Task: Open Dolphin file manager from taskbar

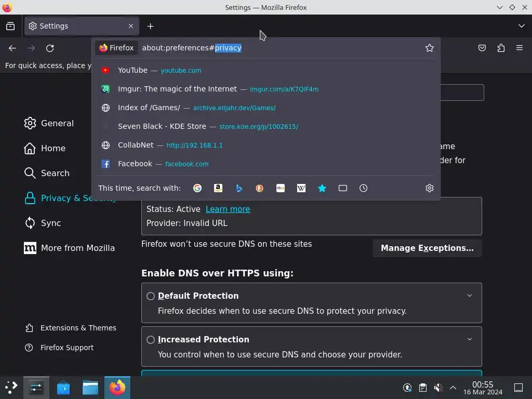Action: click(90, 388)
